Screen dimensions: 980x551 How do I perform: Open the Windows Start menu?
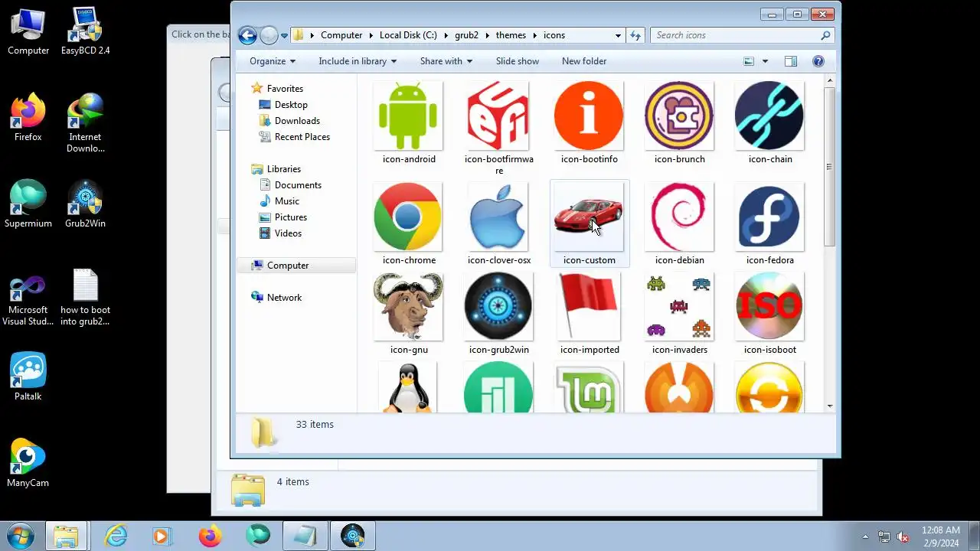click(20, 536)
